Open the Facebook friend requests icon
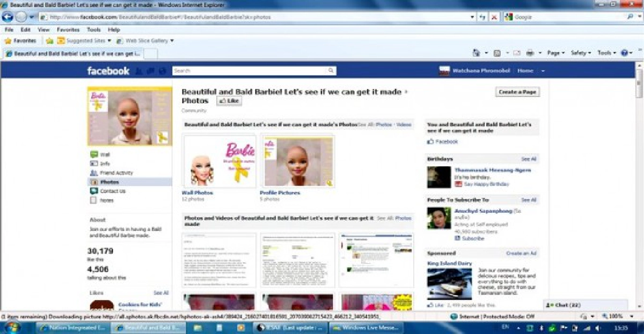This screenshot has width=644, height=334. pyautogui.click(x=140, y=71)
